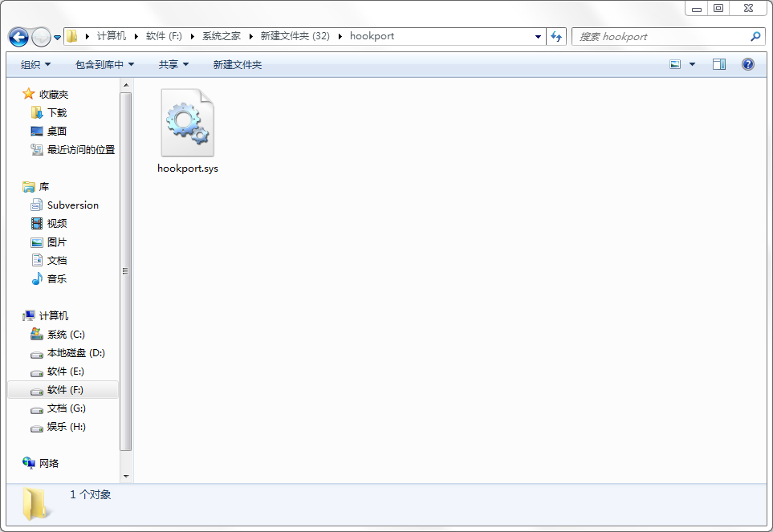The width and height of the screenshot is (773, 532).
Task: Select the 网络 item in sidebar
Action: 49,464
